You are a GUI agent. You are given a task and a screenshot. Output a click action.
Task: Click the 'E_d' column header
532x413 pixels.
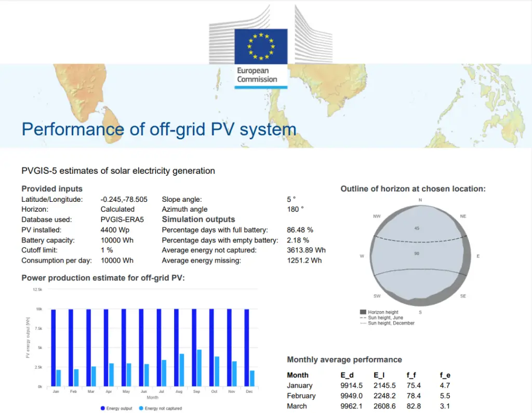tap(347, 376)
